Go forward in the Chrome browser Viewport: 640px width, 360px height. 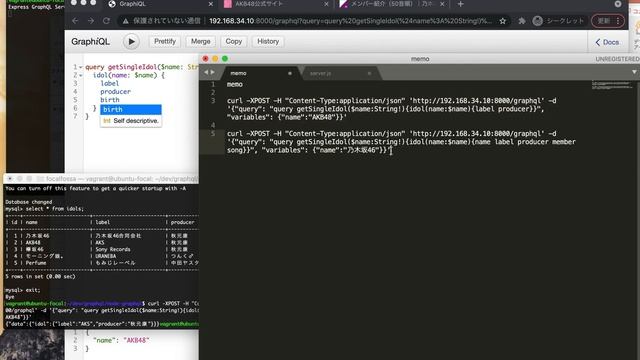(91, 21)
